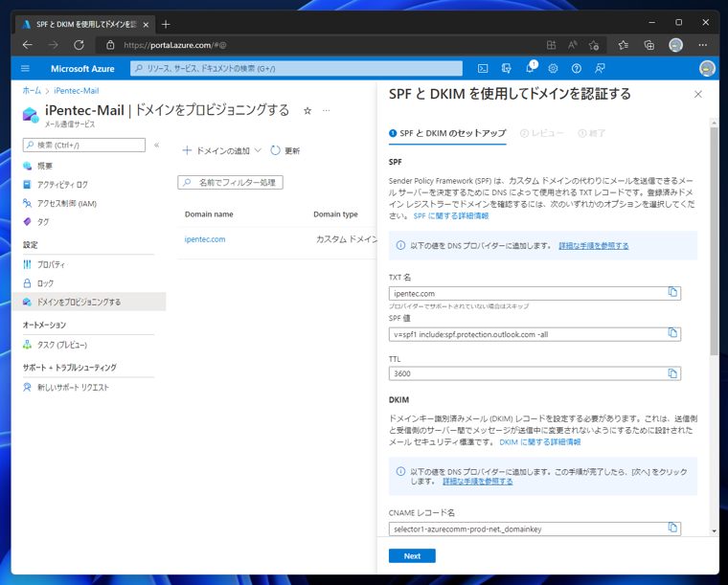Screen dimensions: 728x585
Task: Click the side panel vertical scrollbar
Action: pos(714,241)
